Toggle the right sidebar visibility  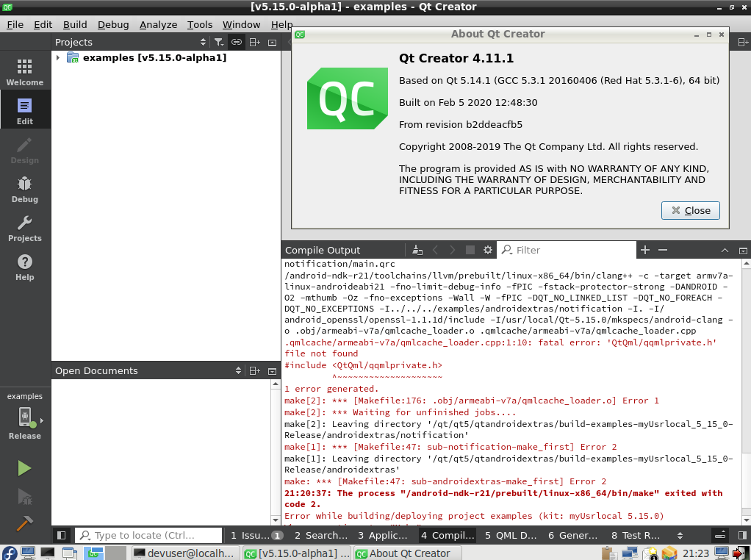pyautogui.click(x=742, y=535)
